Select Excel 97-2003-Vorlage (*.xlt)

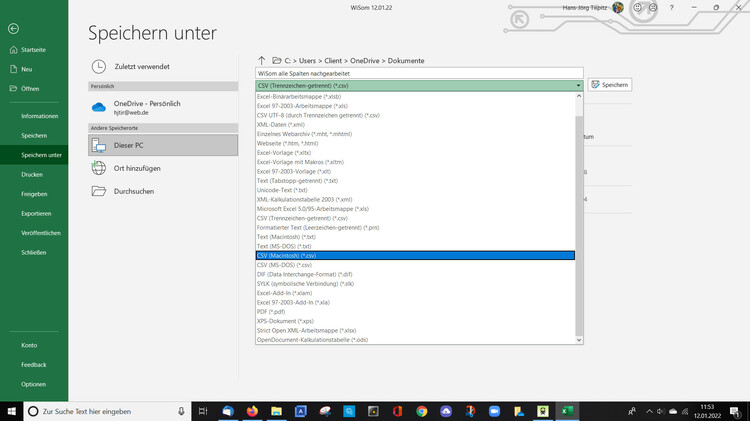(415, 171)
